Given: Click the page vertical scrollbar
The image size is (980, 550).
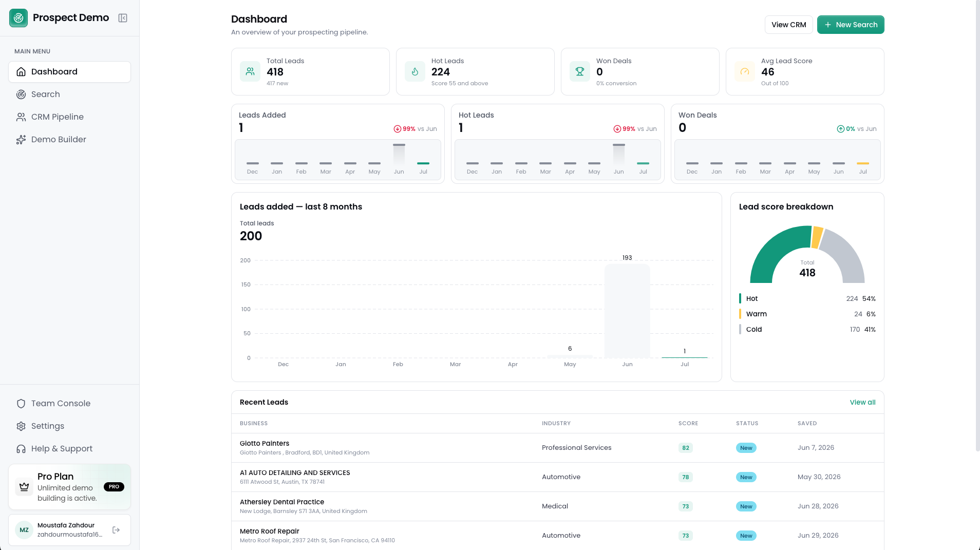Looking at the screenshot, I should click(x=977, y=226).
